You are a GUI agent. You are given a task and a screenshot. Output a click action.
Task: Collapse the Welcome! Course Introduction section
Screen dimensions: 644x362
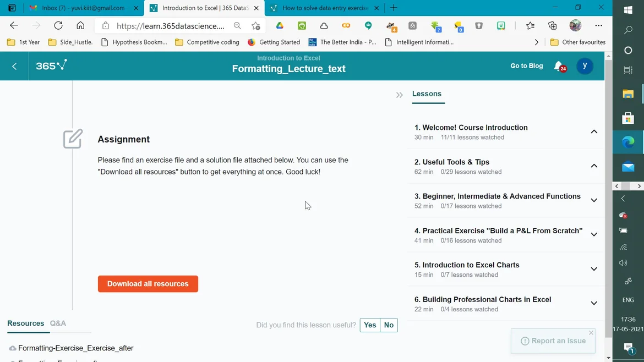pyautogui.click(x=594, y=131)
